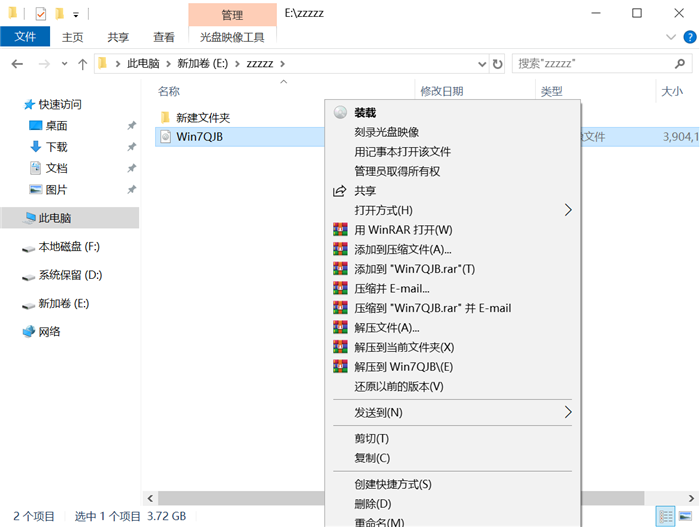Click the quick access star icon

pos(29,105)
